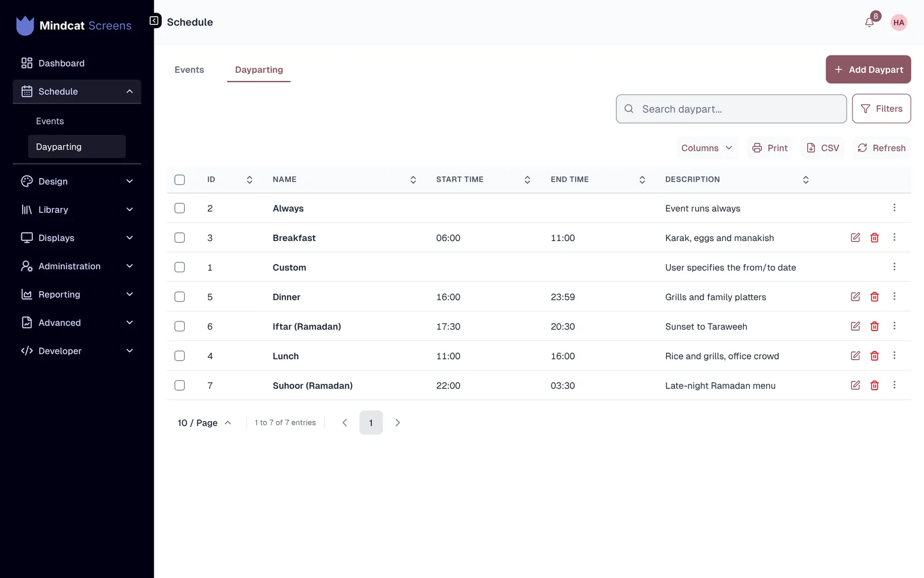Delete the Suhoor (Ramadan) daypart
Viewport: 924px width, 578px height.
click(874, 385)
